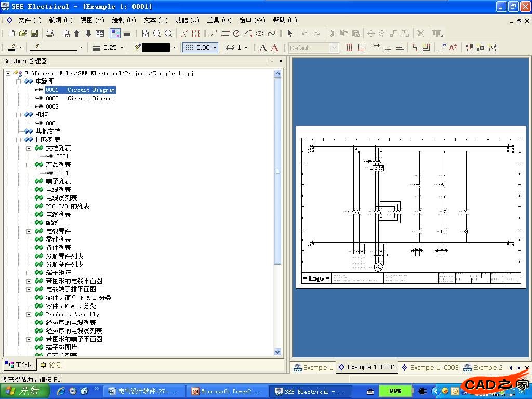Image resolution: width=532 pixels, height=399 pixels.
Task: Expand the 端子矩阵 tree node
Action: pos(29,273)
